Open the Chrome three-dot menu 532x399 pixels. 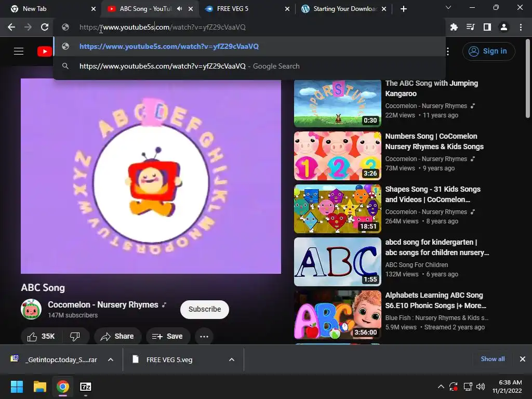521,27
